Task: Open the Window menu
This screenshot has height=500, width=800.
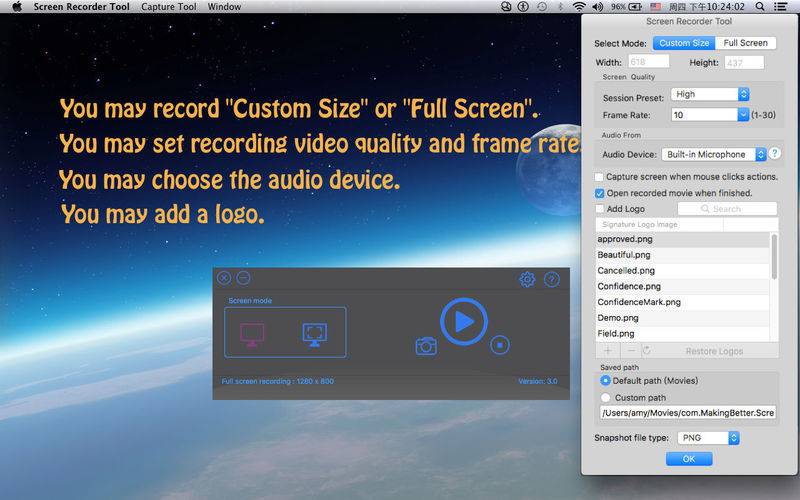Action: tap(224, 7)
